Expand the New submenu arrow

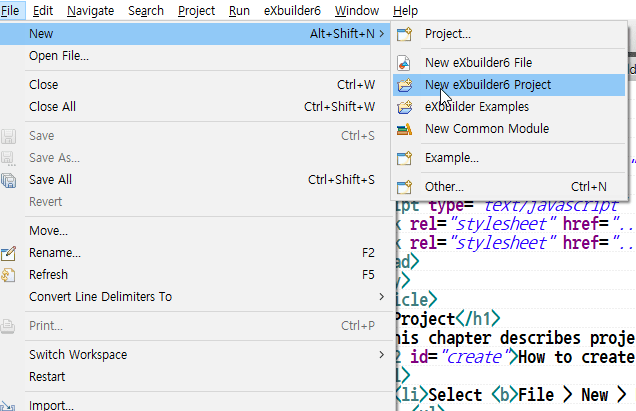(x=381, y=34)
